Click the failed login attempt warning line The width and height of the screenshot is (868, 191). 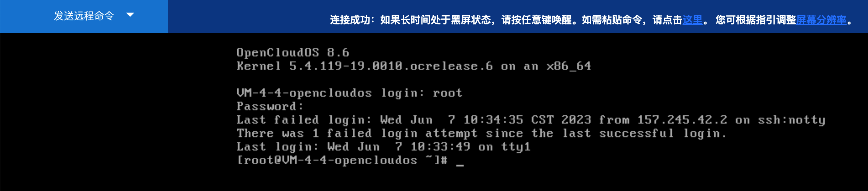click(x=482, y=133)
